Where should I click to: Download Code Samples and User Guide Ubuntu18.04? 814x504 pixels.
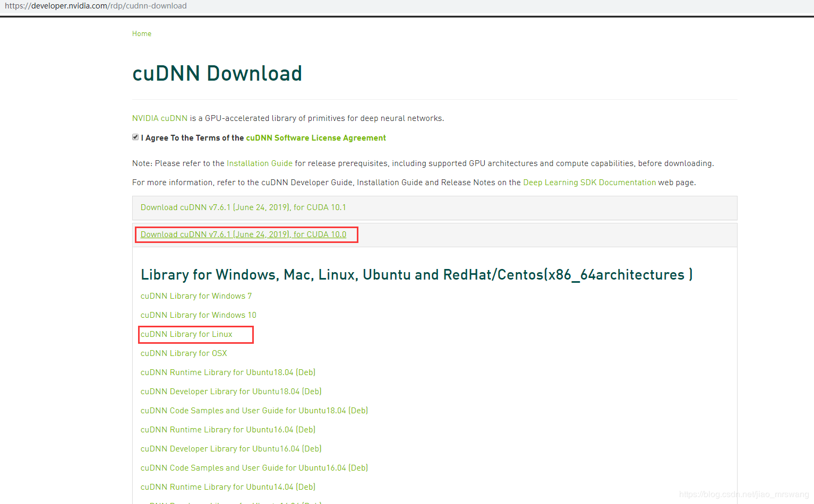[x=254, y=411]
